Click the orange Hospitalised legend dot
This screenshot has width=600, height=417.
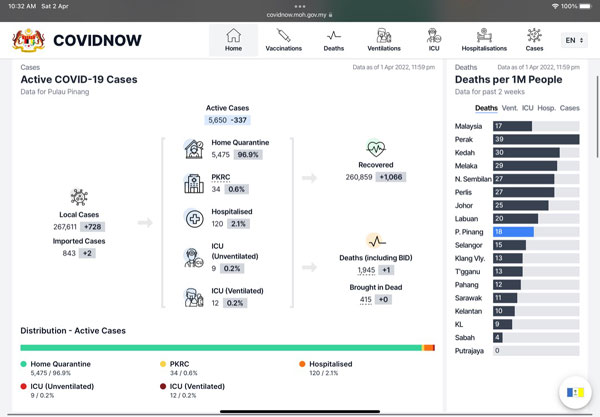point(302,364)
